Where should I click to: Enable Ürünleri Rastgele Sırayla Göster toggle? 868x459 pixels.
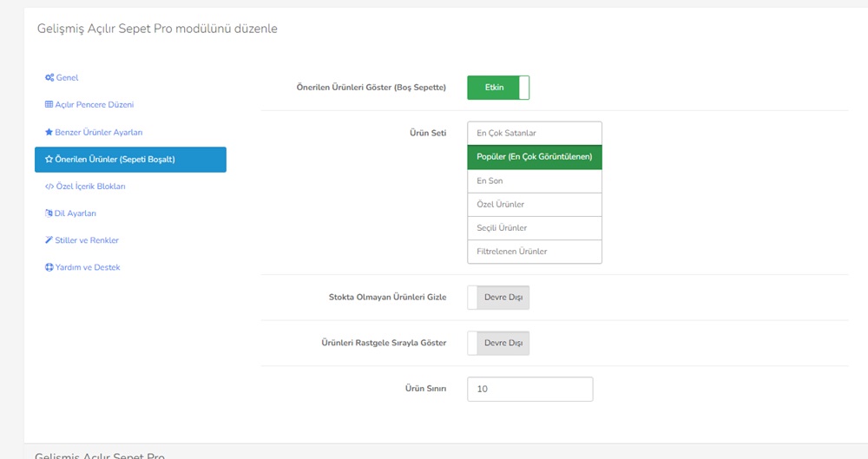498,343
